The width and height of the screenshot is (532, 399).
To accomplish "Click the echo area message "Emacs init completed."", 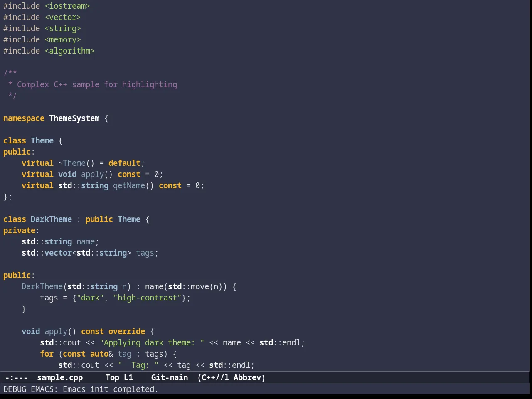I will coord(111,389).
